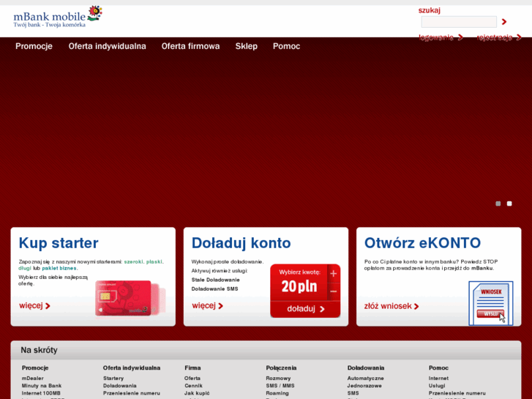The image size is (532, 399).
Task: Open the Promocje menu
Action: click(x=34, y=46)
